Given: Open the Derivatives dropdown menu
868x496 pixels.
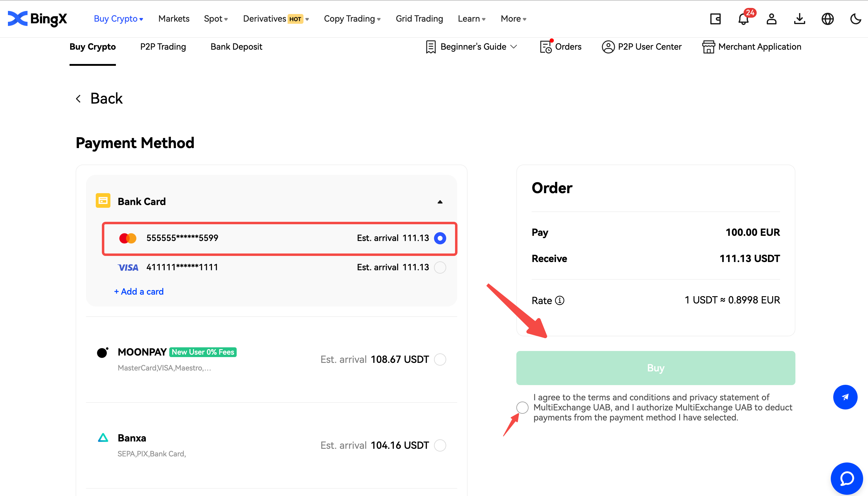Looking at the screenshot, I should [275, 19].
